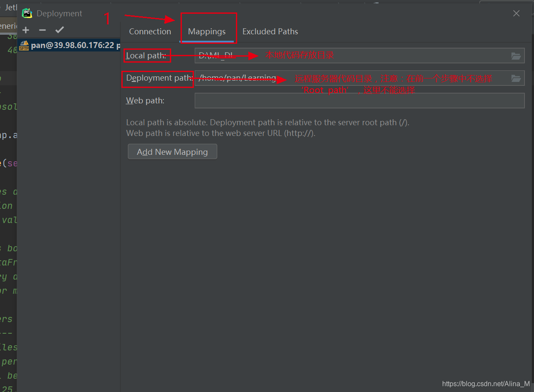Open the Mappings tab
Screen dimensions: 534x392
click(207, 31)
